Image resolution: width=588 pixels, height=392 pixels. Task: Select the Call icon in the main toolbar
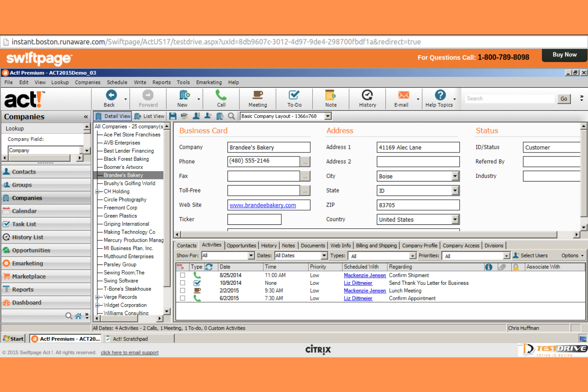click(220, 98)
